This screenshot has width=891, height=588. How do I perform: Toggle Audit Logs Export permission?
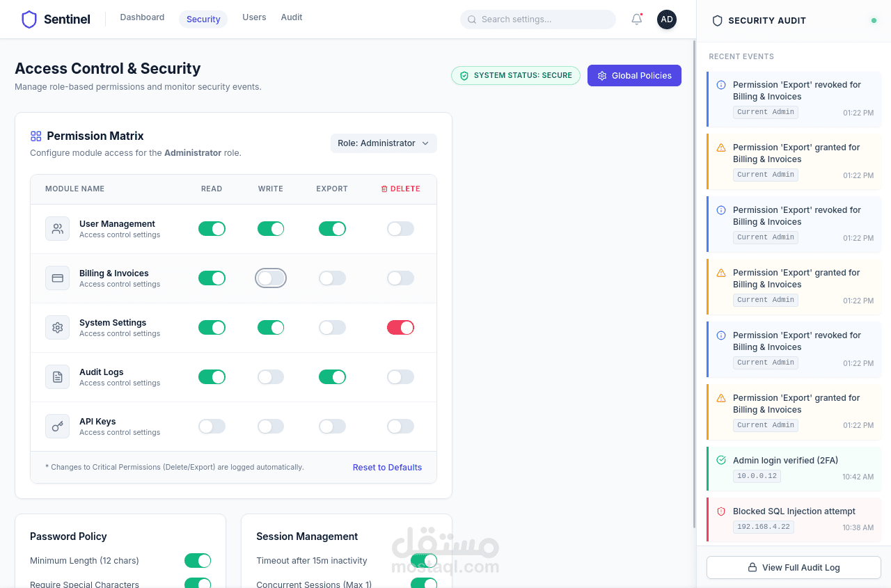coord(332,377)
